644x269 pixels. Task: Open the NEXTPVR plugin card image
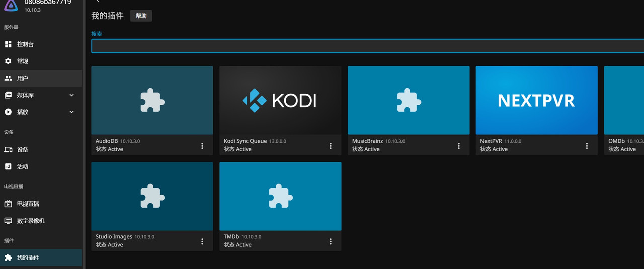536,101
